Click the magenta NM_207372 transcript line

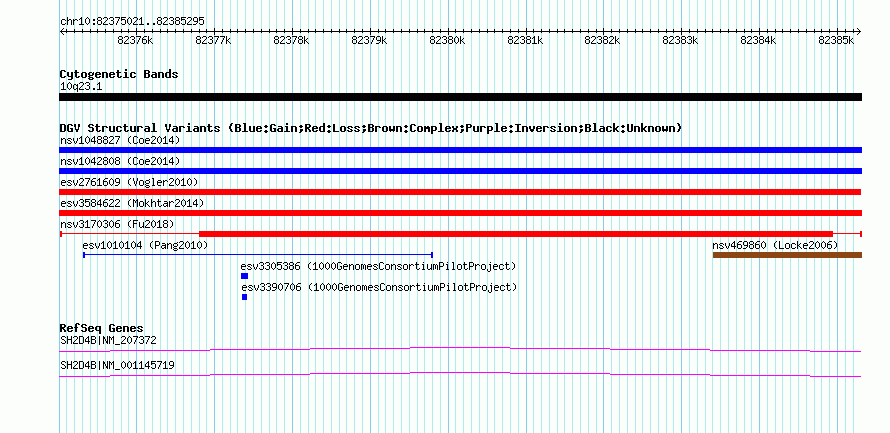pyautogui.click(x=460, y=350)
